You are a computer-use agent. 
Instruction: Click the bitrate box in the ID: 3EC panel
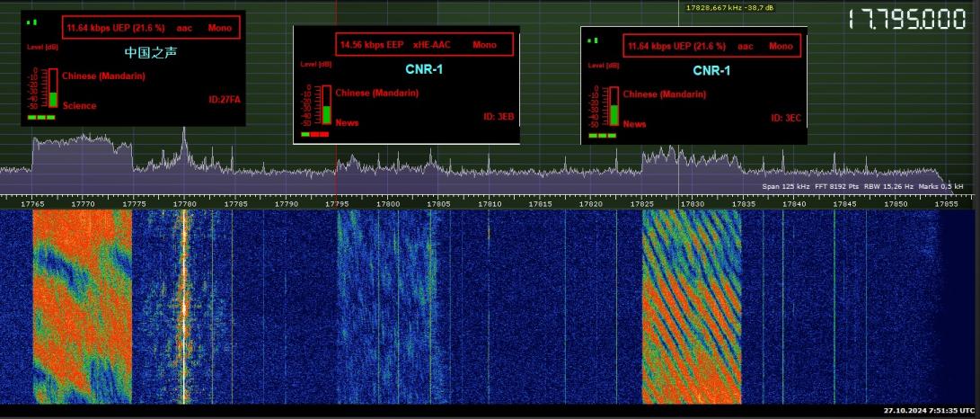(712, 46)
